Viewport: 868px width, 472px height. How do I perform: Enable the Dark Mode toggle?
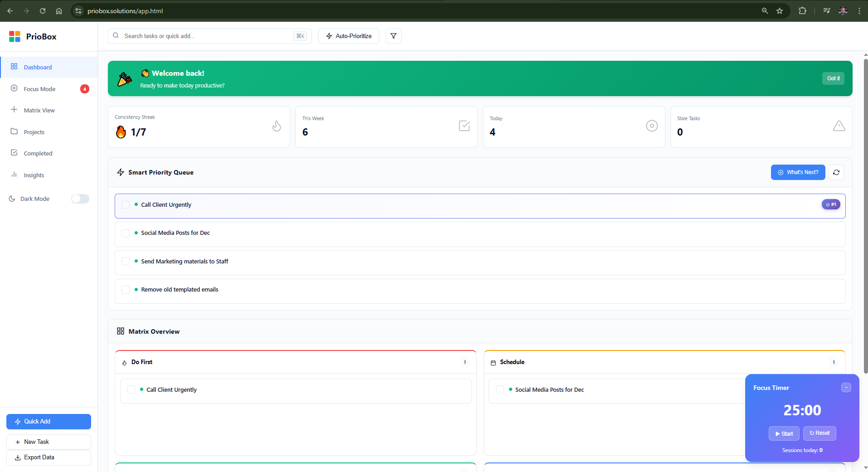(80, 199)
